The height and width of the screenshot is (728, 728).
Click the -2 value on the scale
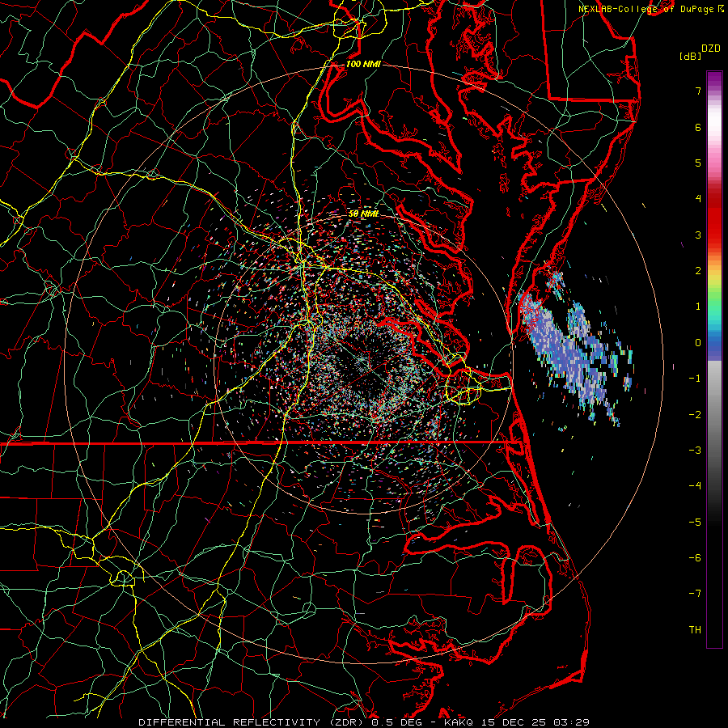tap(695, 415)
